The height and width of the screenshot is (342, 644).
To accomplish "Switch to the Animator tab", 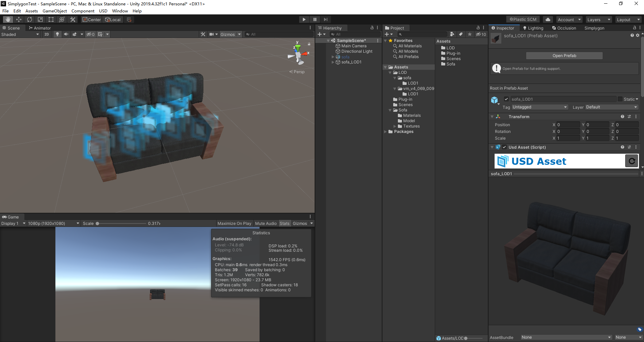I will tap(40, 28).
